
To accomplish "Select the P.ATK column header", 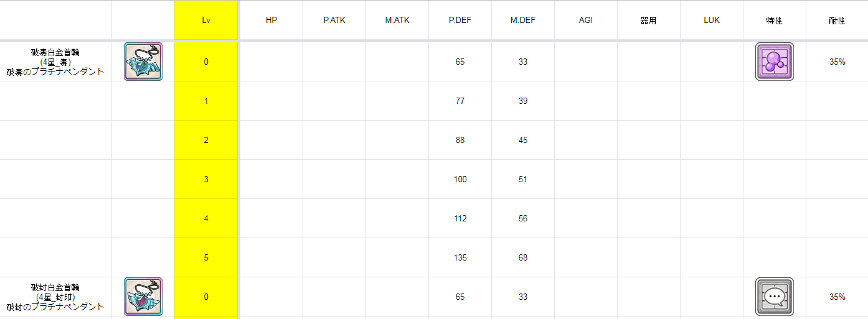I will tap(334, 20).
